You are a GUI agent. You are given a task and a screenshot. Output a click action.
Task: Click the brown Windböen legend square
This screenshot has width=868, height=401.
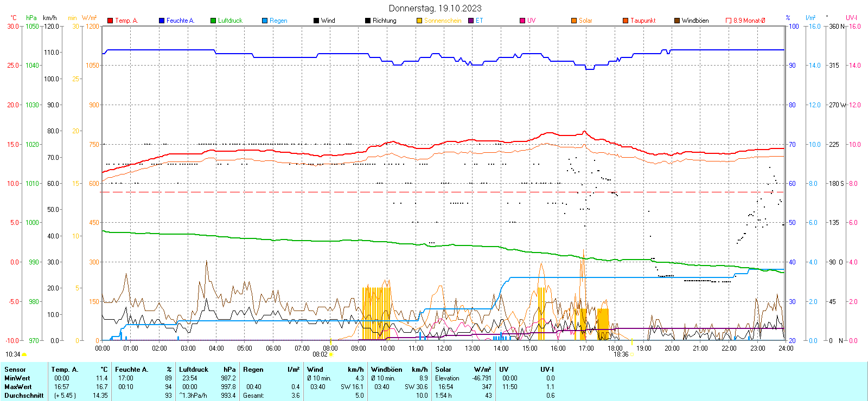coord(677,21)
